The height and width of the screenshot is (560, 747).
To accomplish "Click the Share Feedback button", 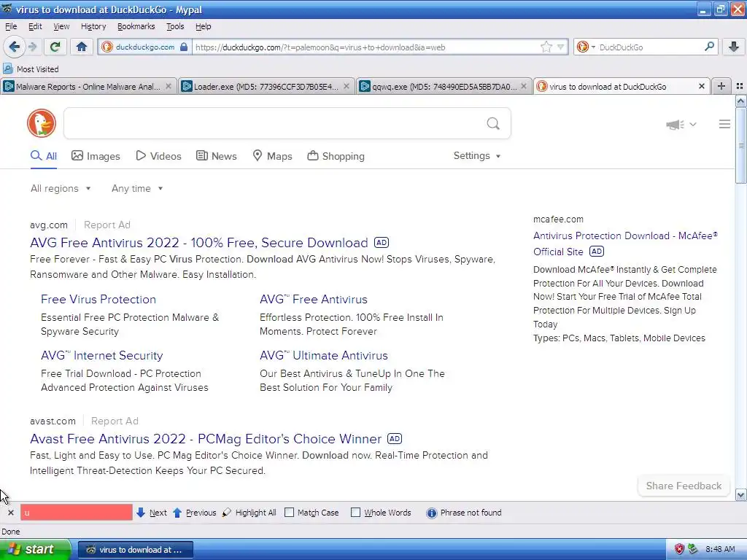I will [684, 486].
